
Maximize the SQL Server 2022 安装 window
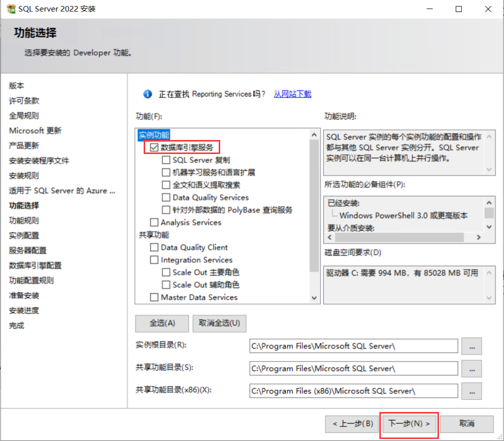[458, 9]
